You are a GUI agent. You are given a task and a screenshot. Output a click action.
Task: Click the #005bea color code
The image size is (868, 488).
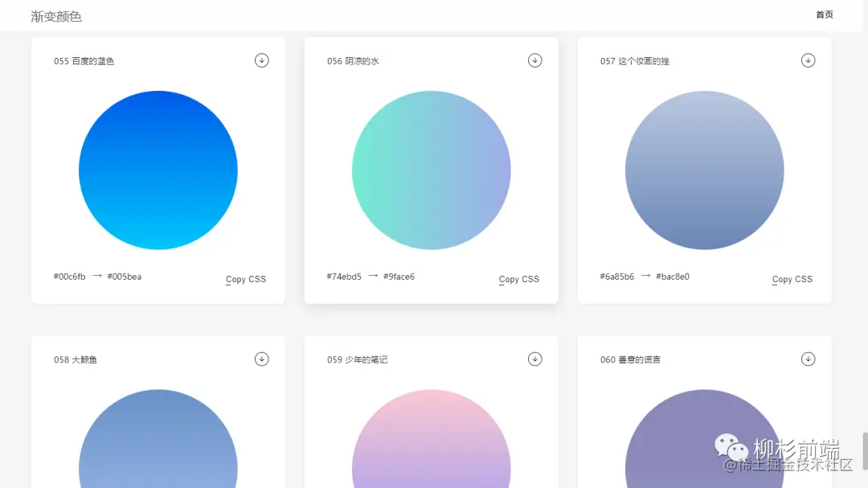coord(125,277)
